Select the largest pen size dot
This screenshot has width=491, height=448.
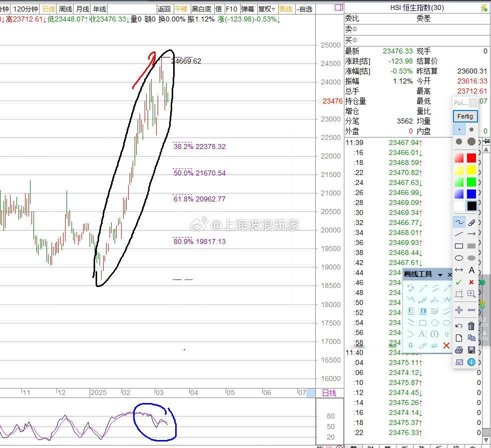pos(471,141)
